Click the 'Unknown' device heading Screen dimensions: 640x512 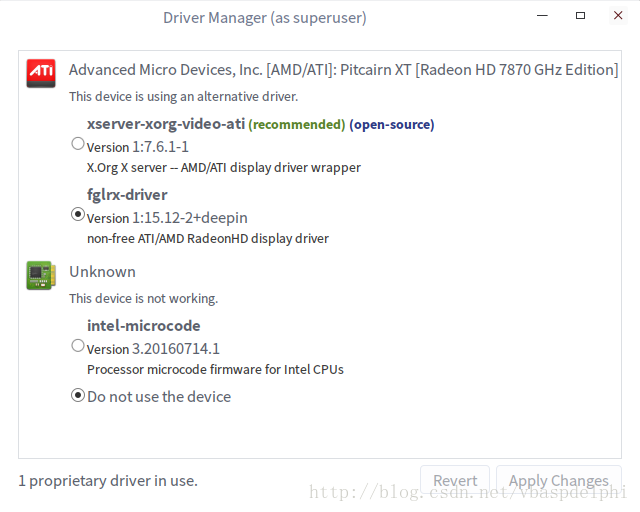(102, 272)
